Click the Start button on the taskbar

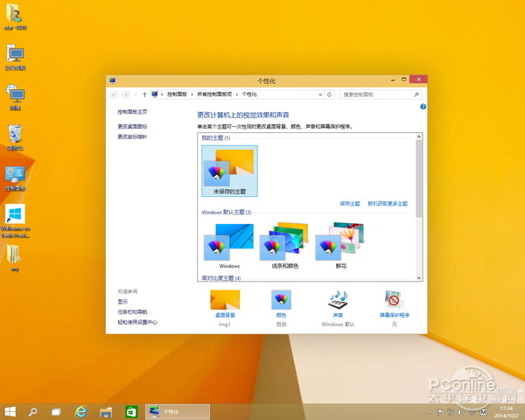pos(10,410)
